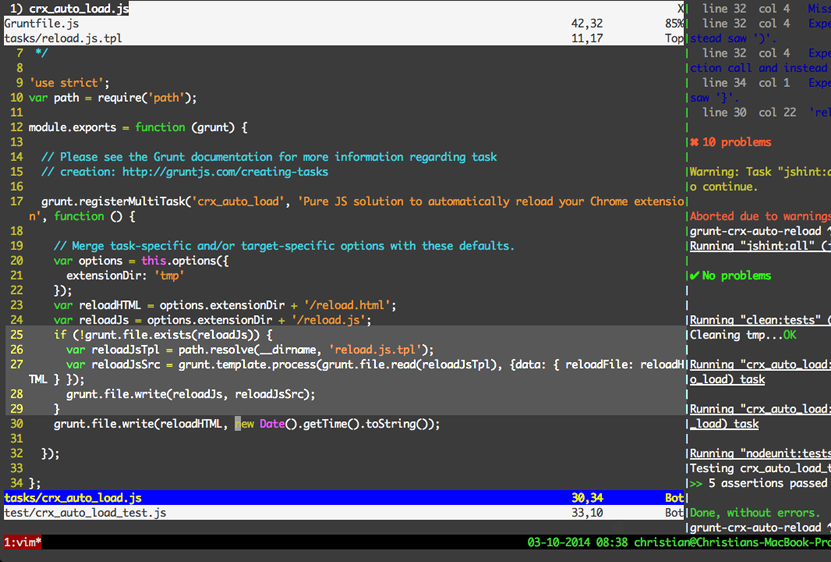
Task: Click 'reload.js.tpl' string on line 26
Action: (x=375, y=350)
